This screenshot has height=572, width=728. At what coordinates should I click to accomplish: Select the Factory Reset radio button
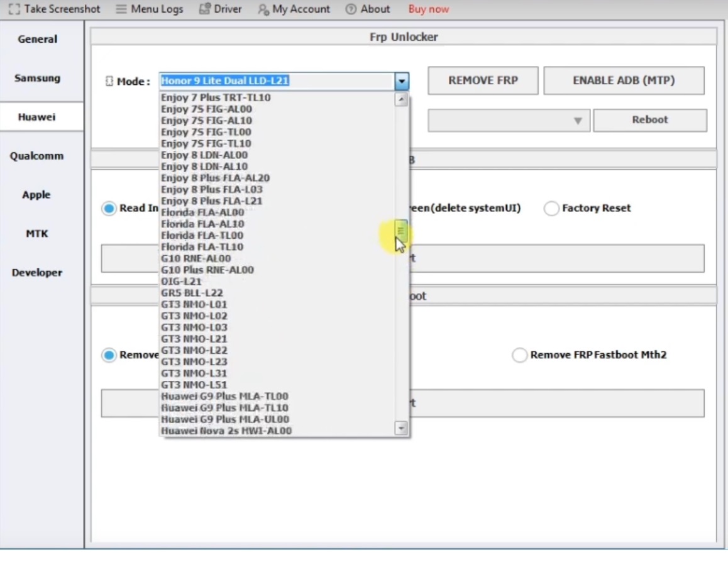[551, 209]
